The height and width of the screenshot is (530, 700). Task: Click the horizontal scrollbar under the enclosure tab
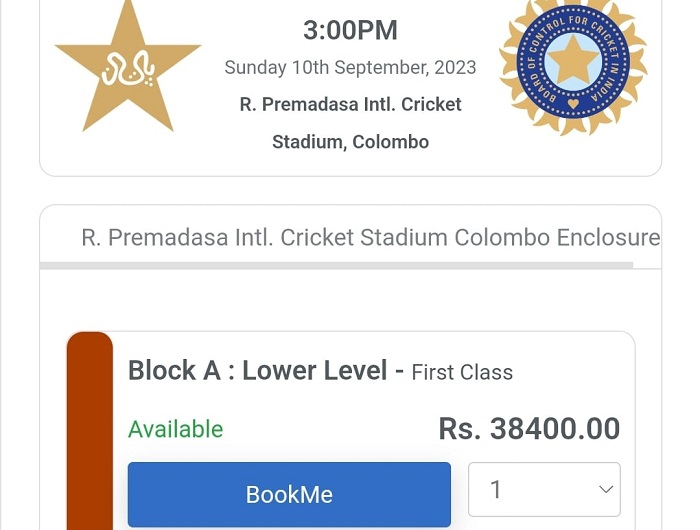coord(336,265)
